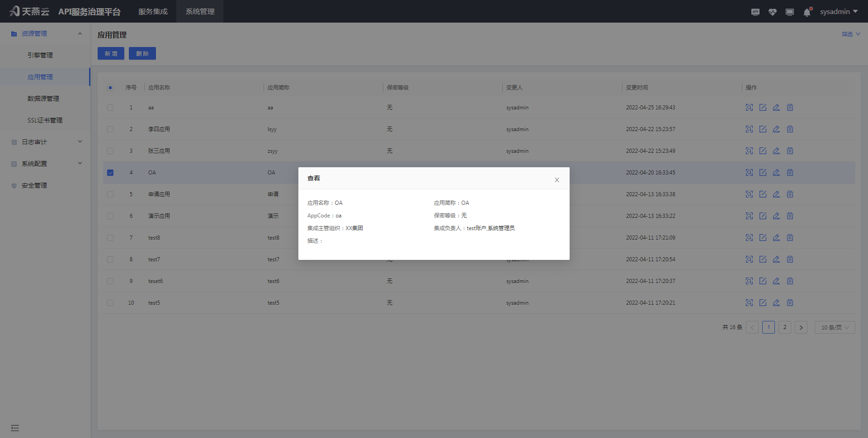View details of the aa application
The image size is (868, 438).
[x=749, y=108]
